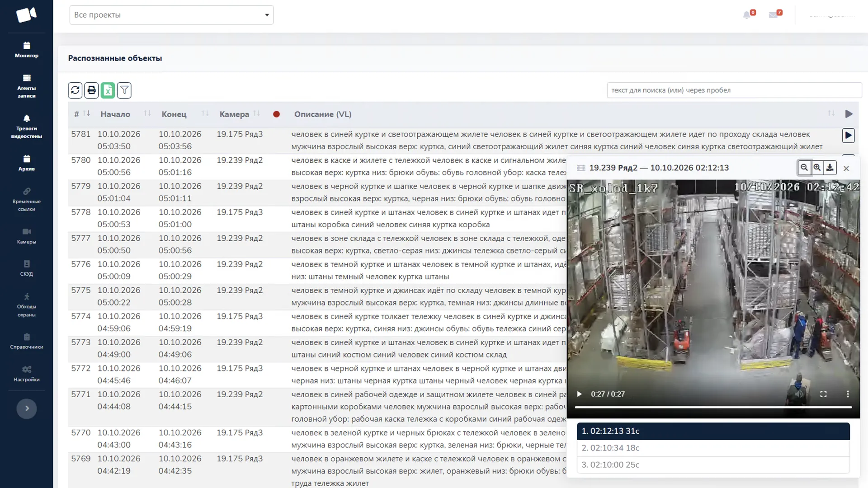
Task: Zoom out the video popup
Action: pos(804,168)
